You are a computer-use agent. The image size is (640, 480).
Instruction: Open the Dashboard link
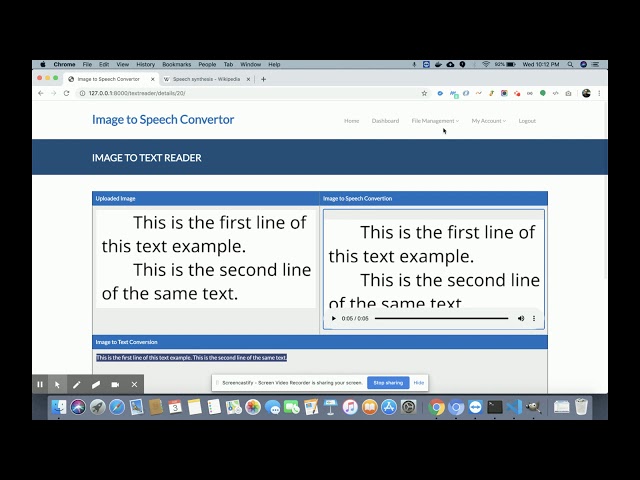coord(385,121)
